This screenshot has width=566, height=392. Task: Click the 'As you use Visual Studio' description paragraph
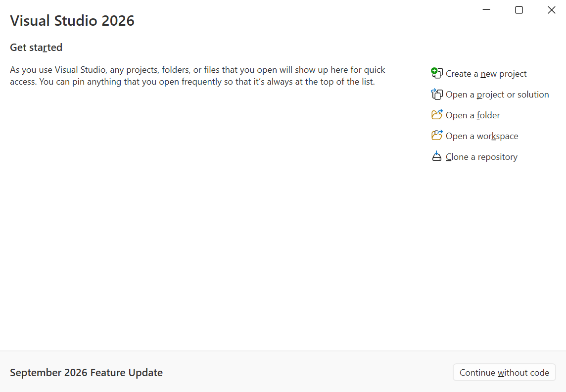point(197,75)
